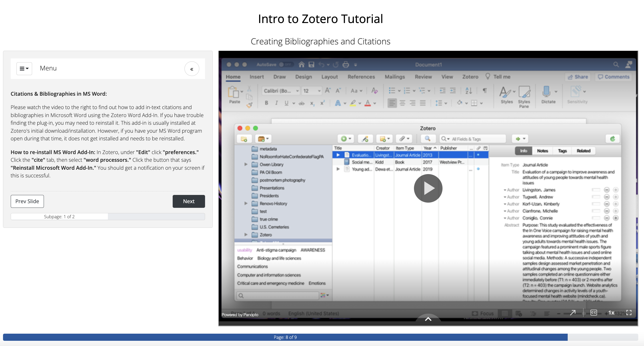Click the Page 8 of 9 progress bar
Image resolution: width=644 pixels, height=346 pixels.
pos(285,337)
